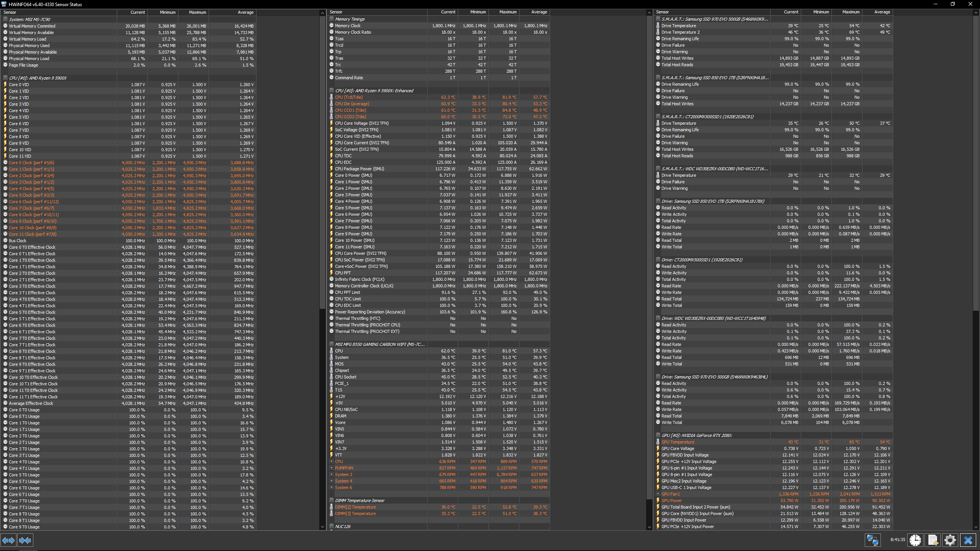
Task: Select the CPU CCD1 (Tdie) row
Action: click(439, 110)
